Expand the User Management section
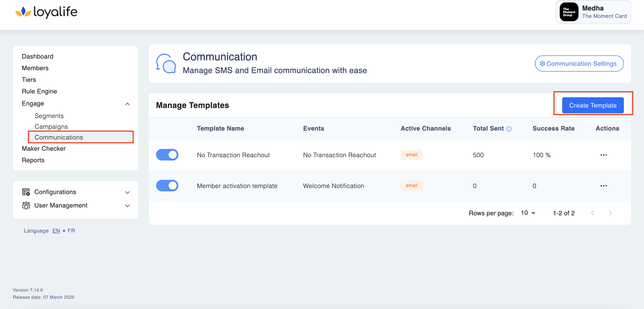644x309 pixels. (127, 206)
